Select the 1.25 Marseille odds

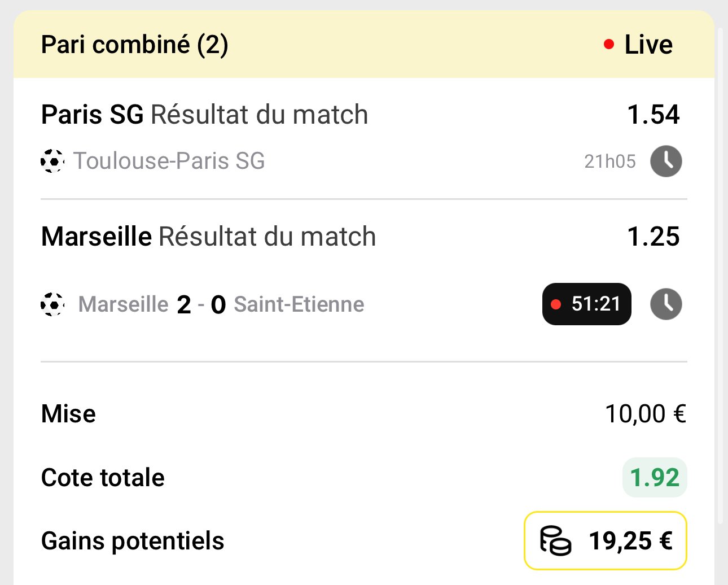[x=654, y=237]
